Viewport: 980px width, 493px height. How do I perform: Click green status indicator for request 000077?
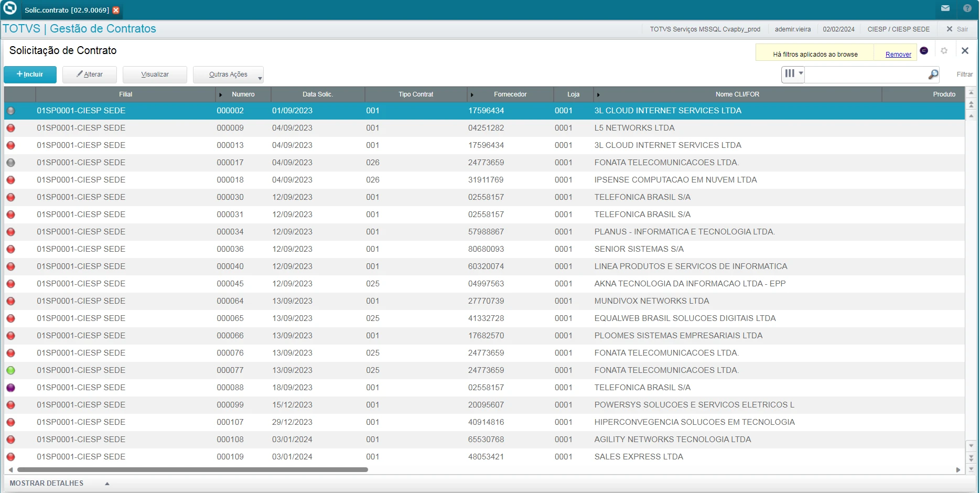[x=10, y=370]
